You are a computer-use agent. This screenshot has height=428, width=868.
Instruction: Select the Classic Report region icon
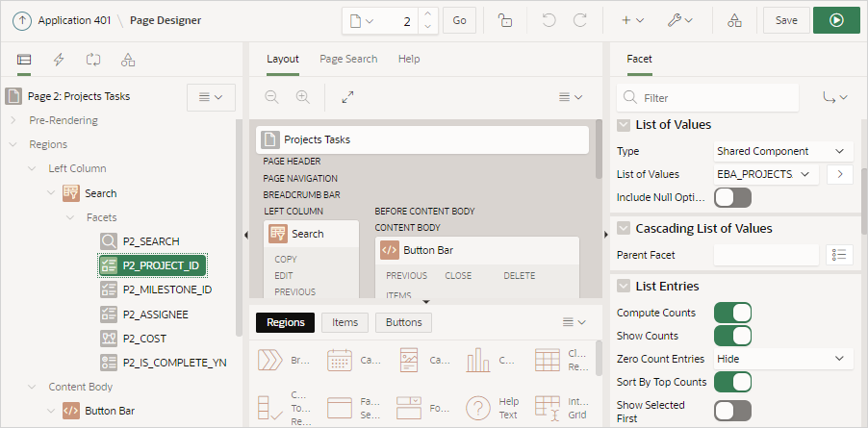(x=548, y=360)
